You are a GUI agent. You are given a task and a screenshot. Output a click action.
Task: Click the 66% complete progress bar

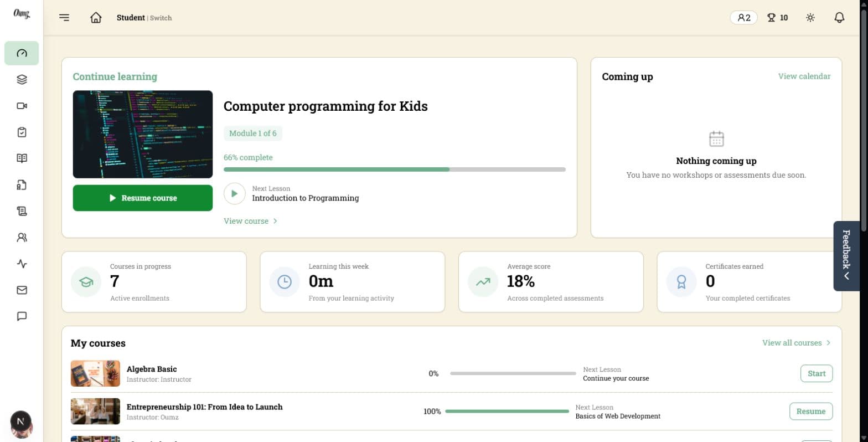395,169
